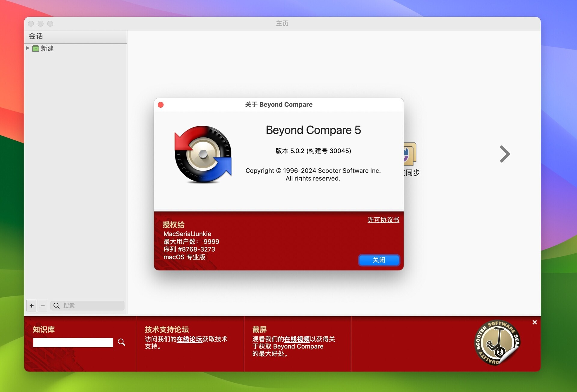Screen dimensions: 577x392
Task: Click the 知识库 heading
Action: tap(44, 329)
